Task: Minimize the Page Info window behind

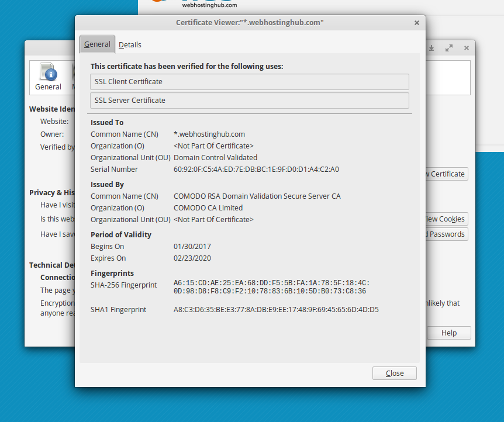Action: click(x=431, y=48)
